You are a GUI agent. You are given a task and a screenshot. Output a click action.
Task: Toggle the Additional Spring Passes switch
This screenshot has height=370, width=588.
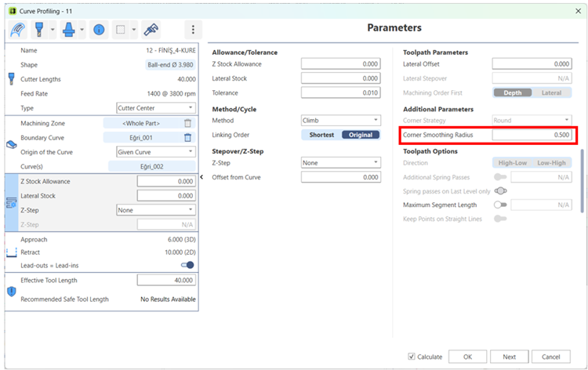(500, 177)
